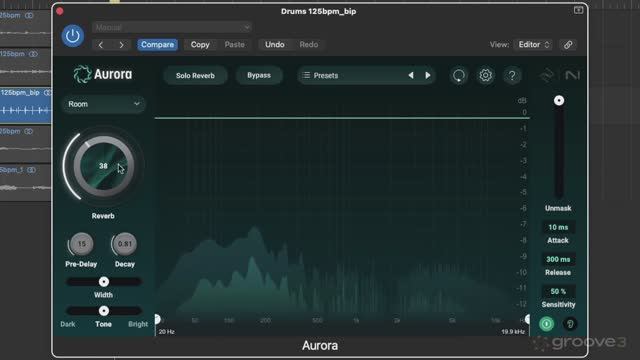Click the low-frequency handle at 20 Hz
The height and width of the screenshot is (360, 640).
tap(157, 319)
